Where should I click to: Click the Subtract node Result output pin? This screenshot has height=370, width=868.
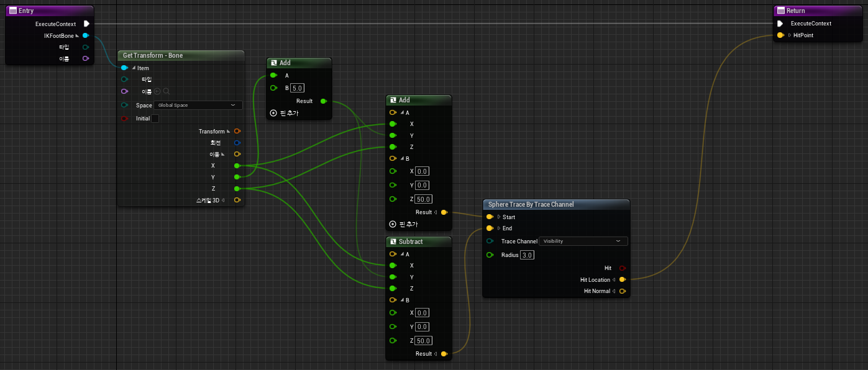[x=444, y=354]
